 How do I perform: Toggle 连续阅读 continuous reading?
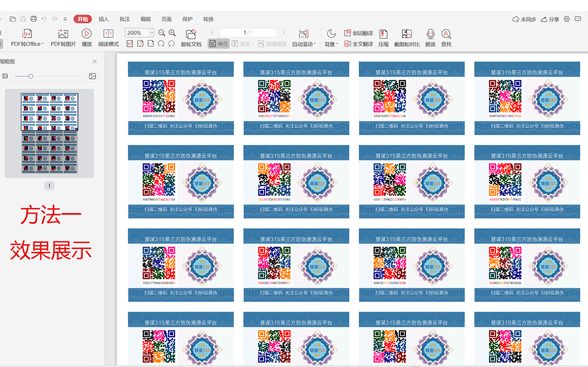[x=272, y=44]
